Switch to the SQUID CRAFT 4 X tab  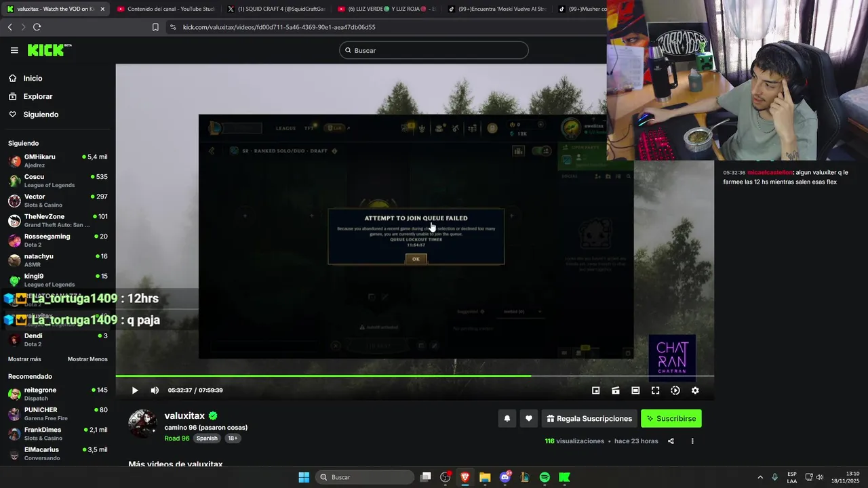point(275,9)
